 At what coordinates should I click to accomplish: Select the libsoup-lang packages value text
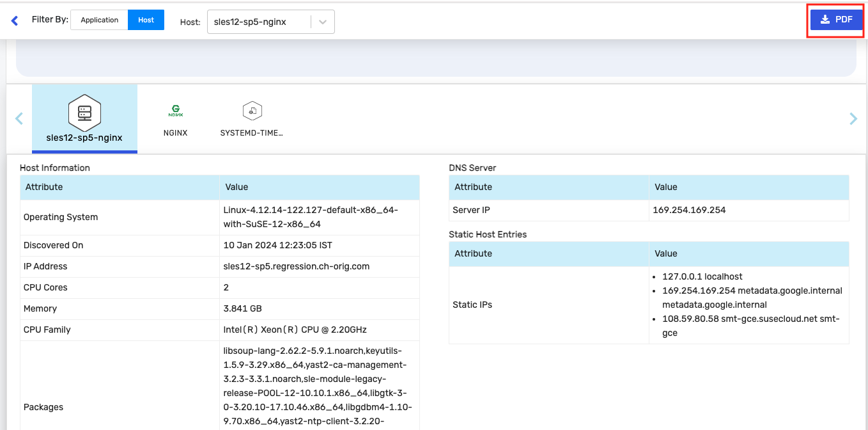[x=318, y=386]
